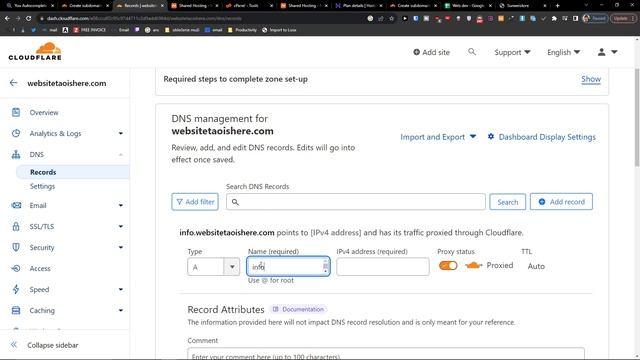Screen dimensions: 640x360
Task: Open DNS Settings in the sidebar
Action: (42, 186)
